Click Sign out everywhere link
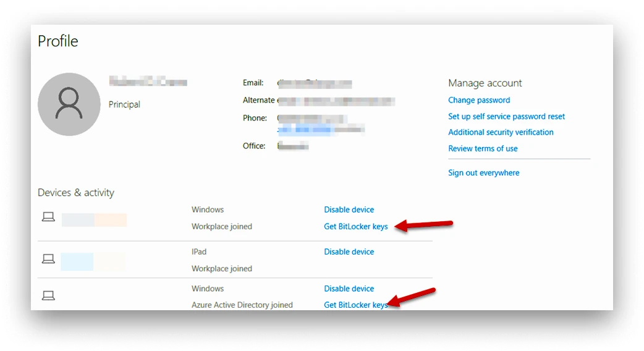This screenshot has width=644, height=351. click(483, 173)
